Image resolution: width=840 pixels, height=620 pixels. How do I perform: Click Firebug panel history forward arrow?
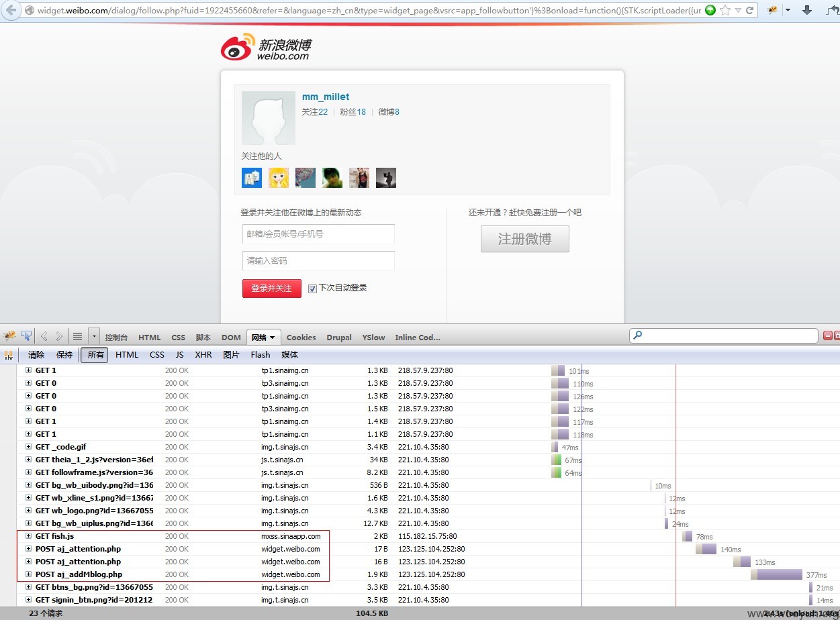(x=59, y=336)
